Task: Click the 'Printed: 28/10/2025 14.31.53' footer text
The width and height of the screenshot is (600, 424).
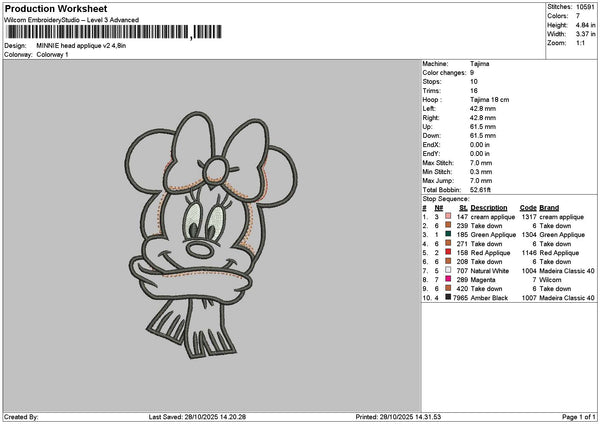Action: [398, 417]
